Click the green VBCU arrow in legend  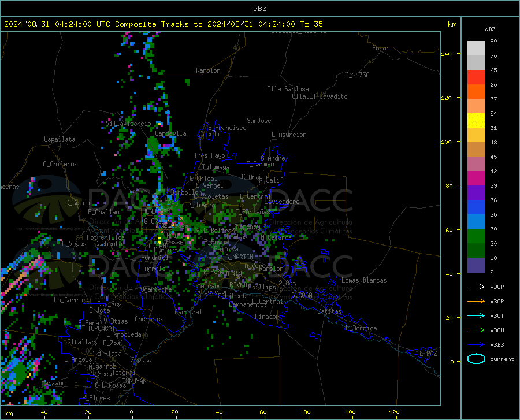[x=476, y=330]
